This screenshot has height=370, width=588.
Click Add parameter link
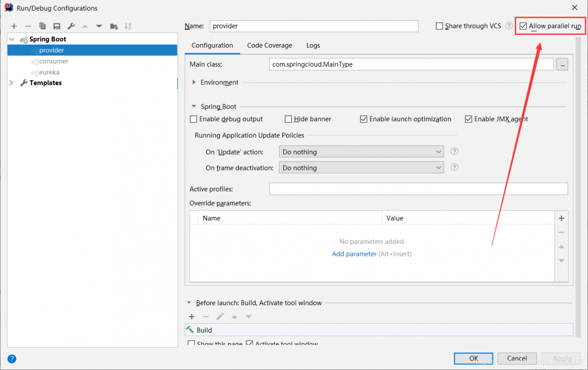pyautogui.click(x=354, y=254)
